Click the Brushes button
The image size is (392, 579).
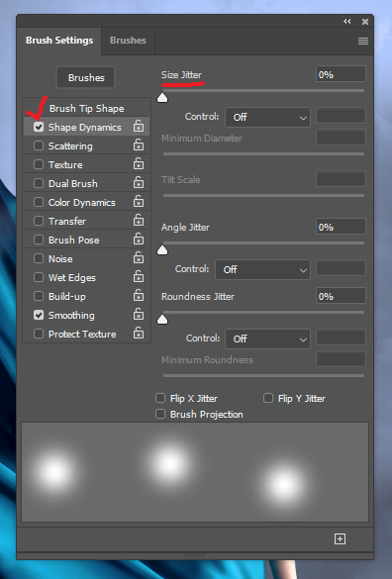tap(86, 77)
